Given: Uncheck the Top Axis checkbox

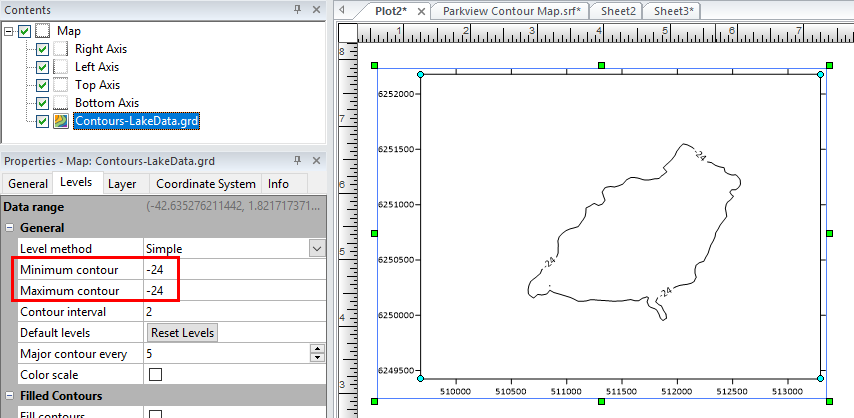Looking at the screenshot, I should coord(42,86).
